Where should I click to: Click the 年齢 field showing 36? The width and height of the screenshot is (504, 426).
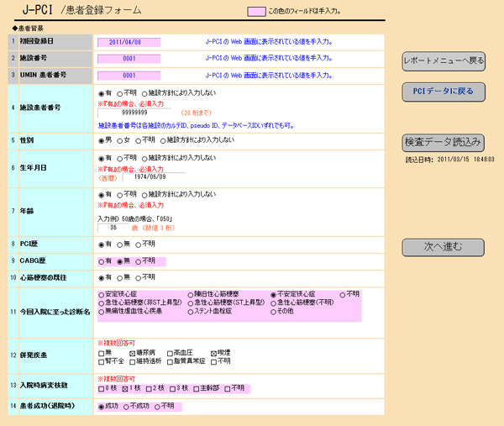(113, 228)
